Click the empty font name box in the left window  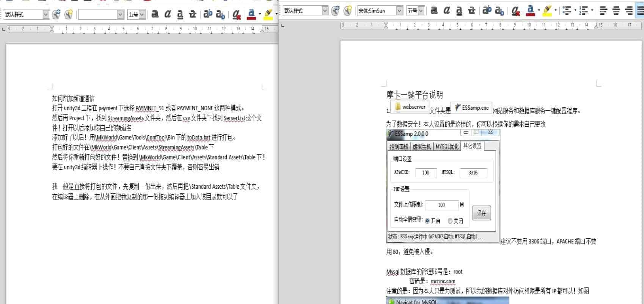97,14
